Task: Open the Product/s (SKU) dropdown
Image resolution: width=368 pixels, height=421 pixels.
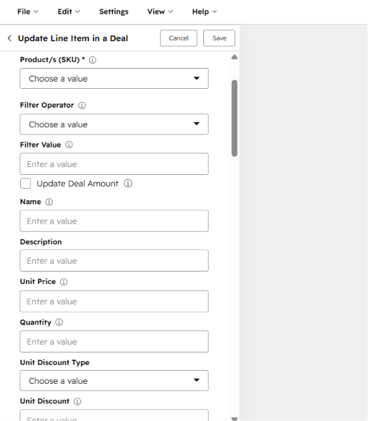Action: tap(114, 78)
